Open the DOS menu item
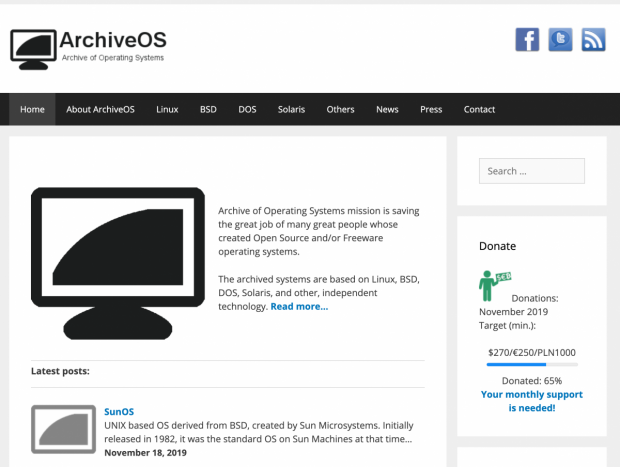Viewport: 620px width, 467px height. point(247,110)
